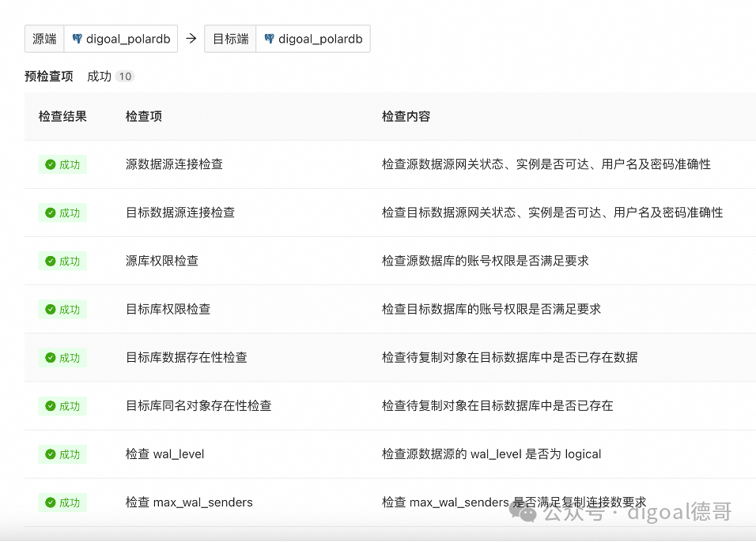Click the arrow icon between 源端 and 目标端

click(x=191, y=39)
